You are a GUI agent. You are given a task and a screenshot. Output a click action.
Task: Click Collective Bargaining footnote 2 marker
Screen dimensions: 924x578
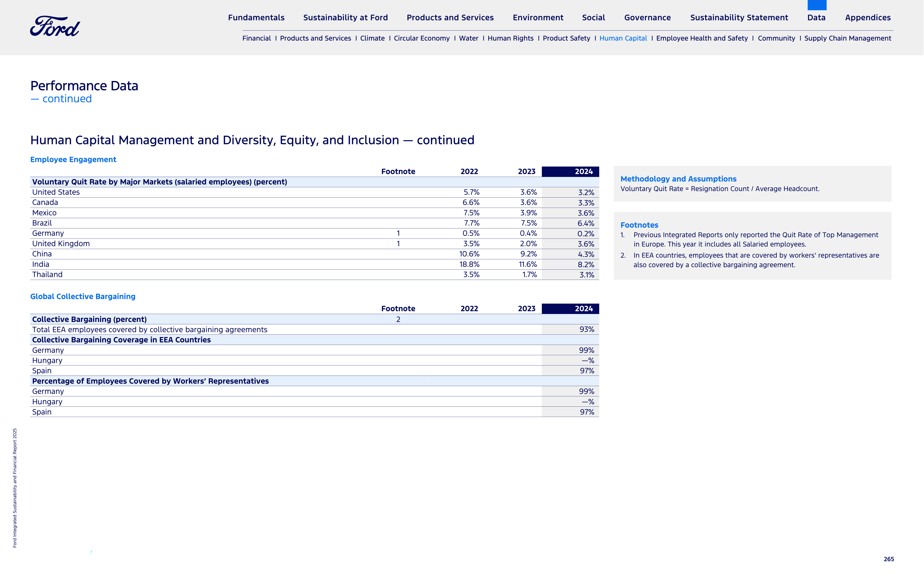[x=398, y=320]
